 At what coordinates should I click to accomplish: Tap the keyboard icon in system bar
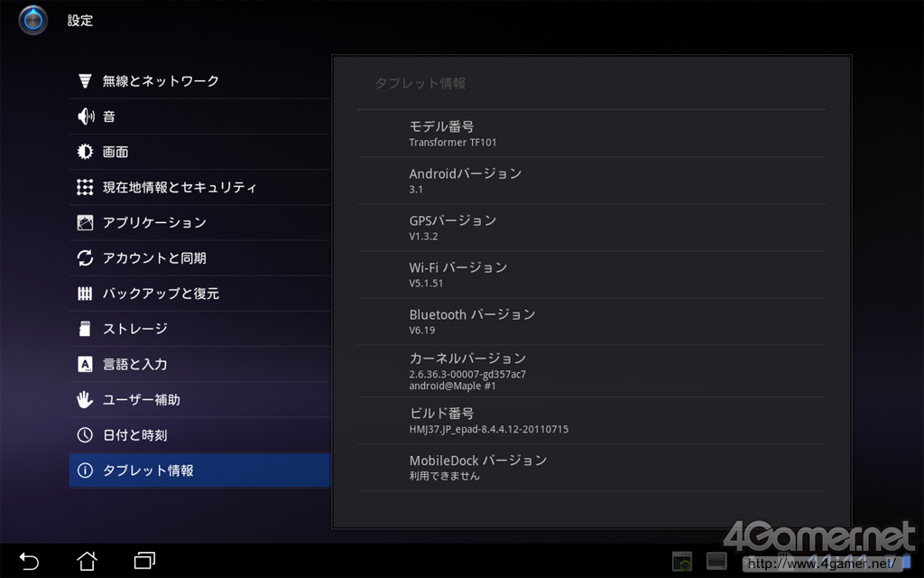tap(716, 561)
